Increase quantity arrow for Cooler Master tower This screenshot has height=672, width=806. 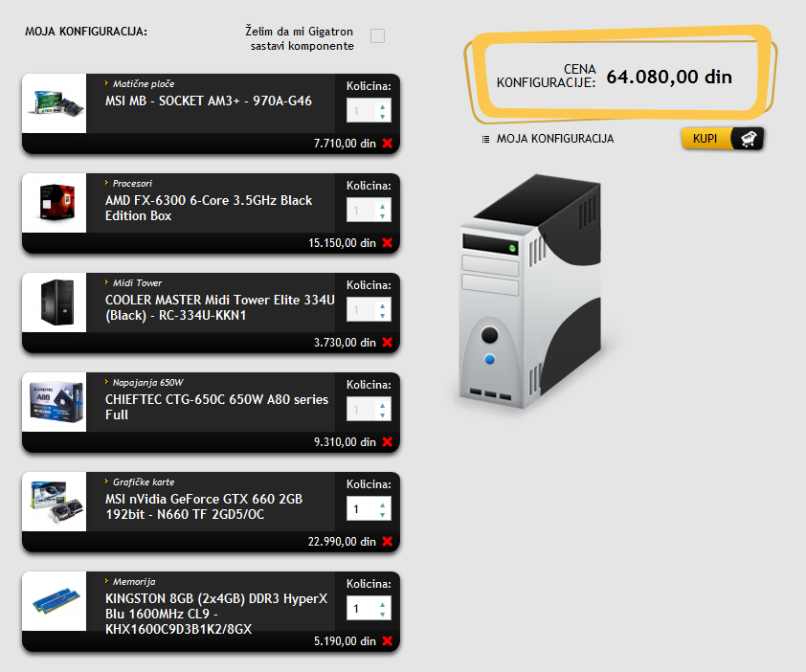[383, 305]
